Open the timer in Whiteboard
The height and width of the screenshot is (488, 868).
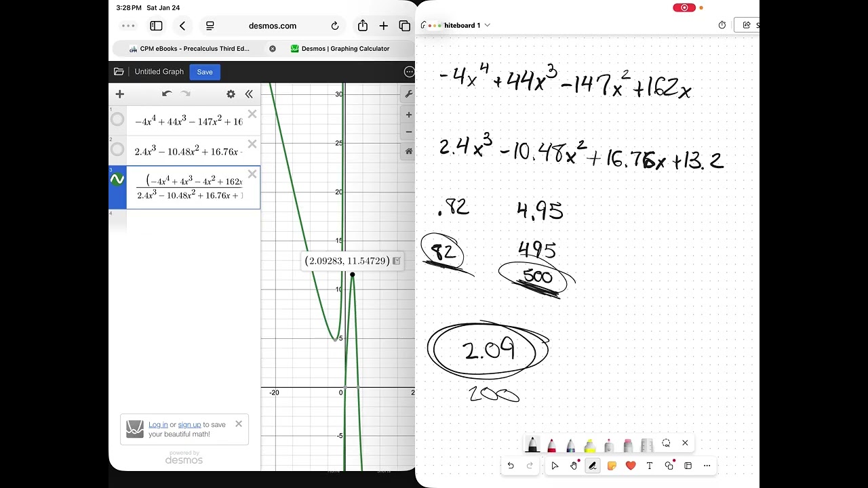pyautogui.click(x=722, y=25)
